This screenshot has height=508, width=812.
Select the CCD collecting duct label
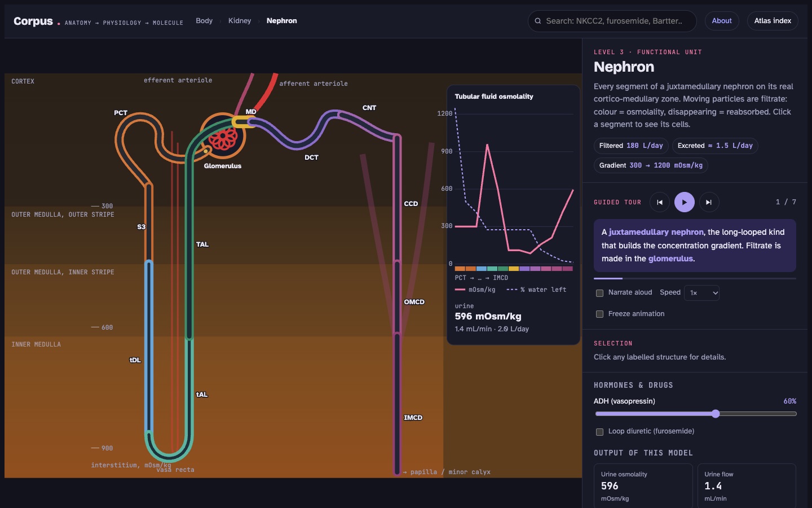click(411, 204)
